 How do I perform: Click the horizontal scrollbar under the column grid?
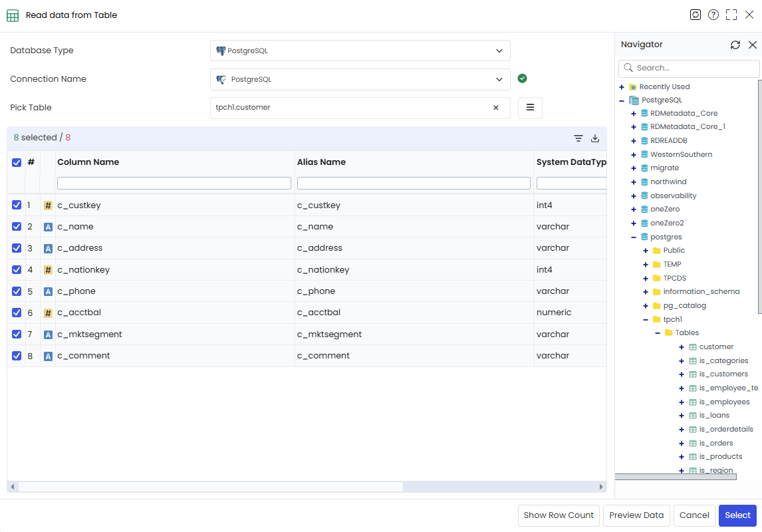coord(210,486)
